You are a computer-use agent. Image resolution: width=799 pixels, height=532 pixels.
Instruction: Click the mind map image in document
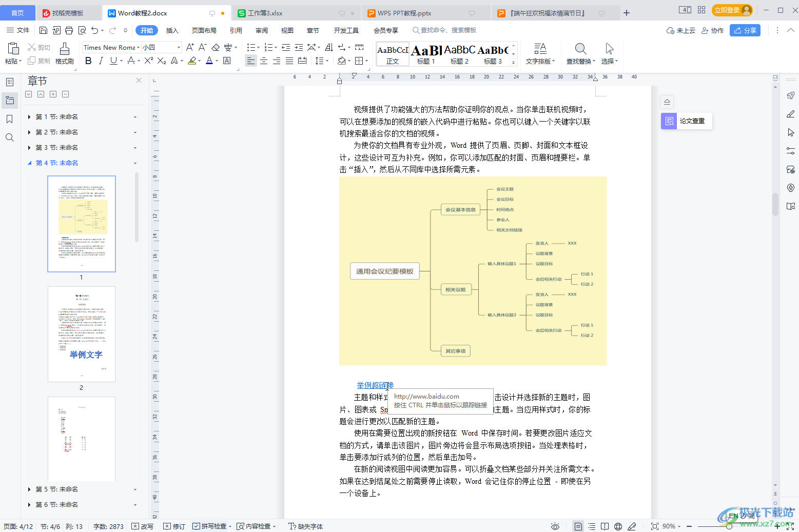point(473,271)
